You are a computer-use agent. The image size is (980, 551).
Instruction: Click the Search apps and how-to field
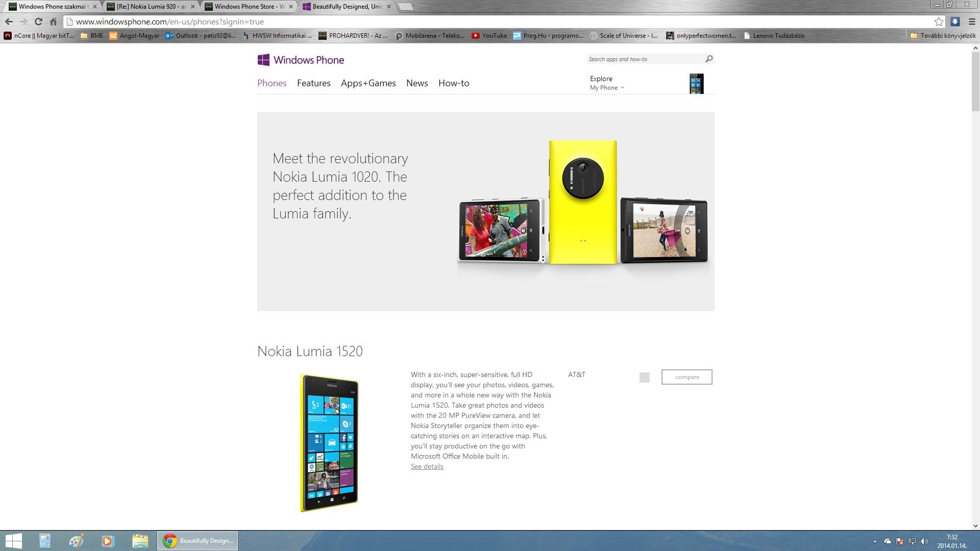644,59
